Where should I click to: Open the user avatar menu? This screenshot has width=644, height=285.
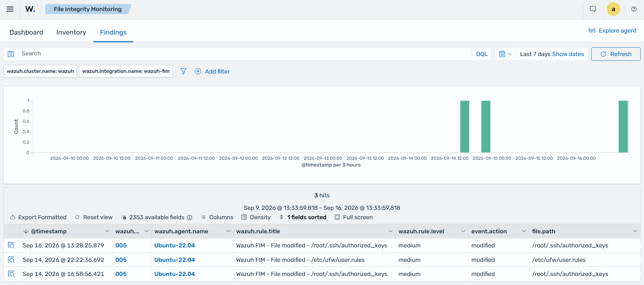(613, 9)
